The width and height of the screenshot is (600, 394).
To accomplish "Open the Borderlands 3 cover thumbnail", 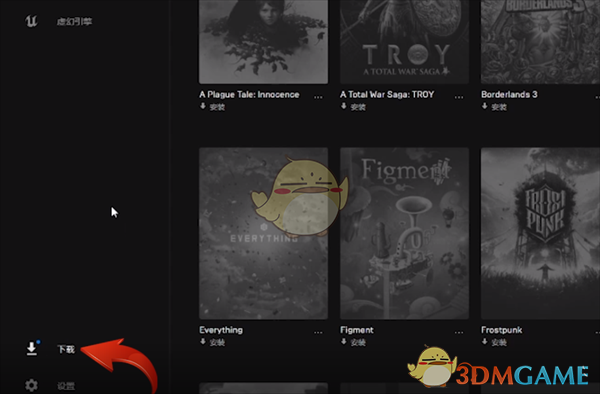I will [x=540, y=41].
